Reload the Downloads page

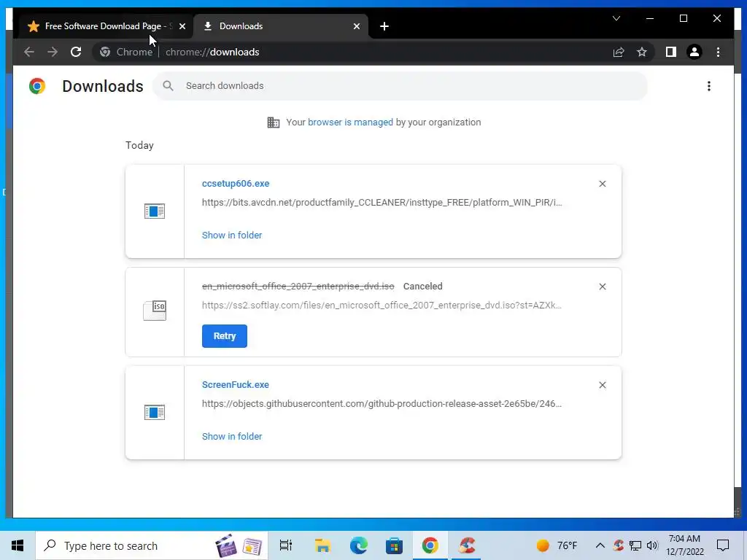click(x=76, y=52)
